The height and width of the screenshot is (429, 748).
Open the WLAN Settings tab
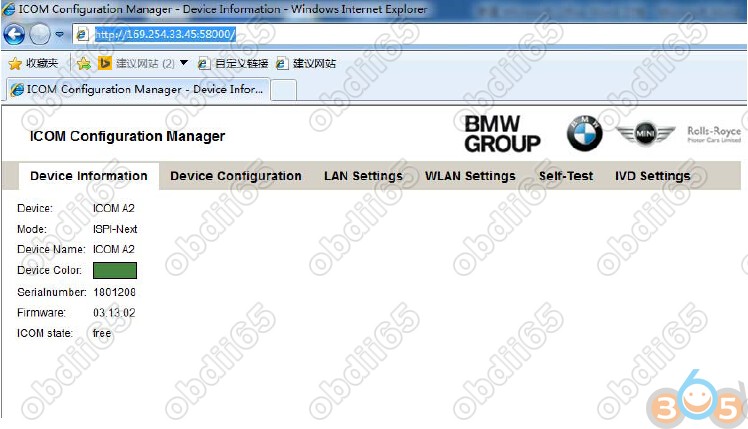[x=470, y=176]
